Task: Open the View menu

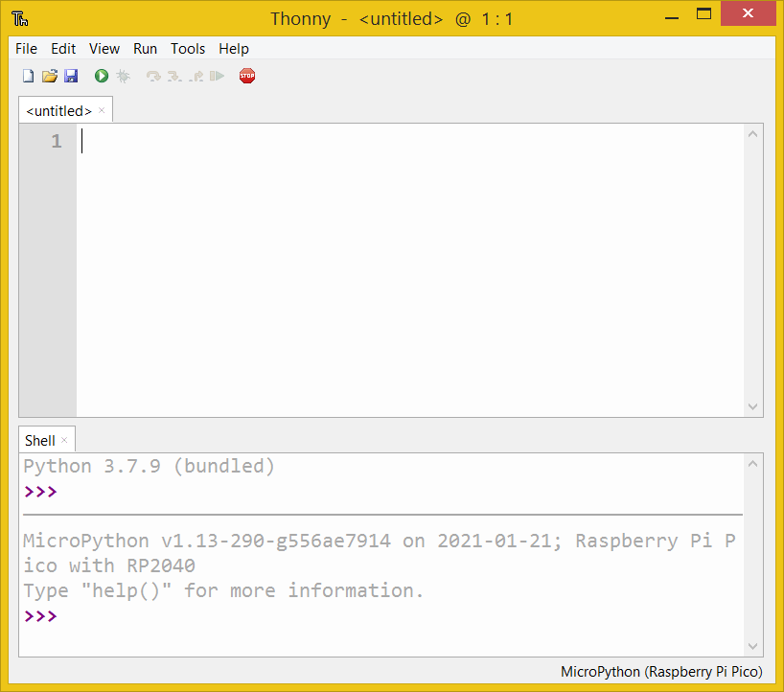Action: tap(104, 49)
